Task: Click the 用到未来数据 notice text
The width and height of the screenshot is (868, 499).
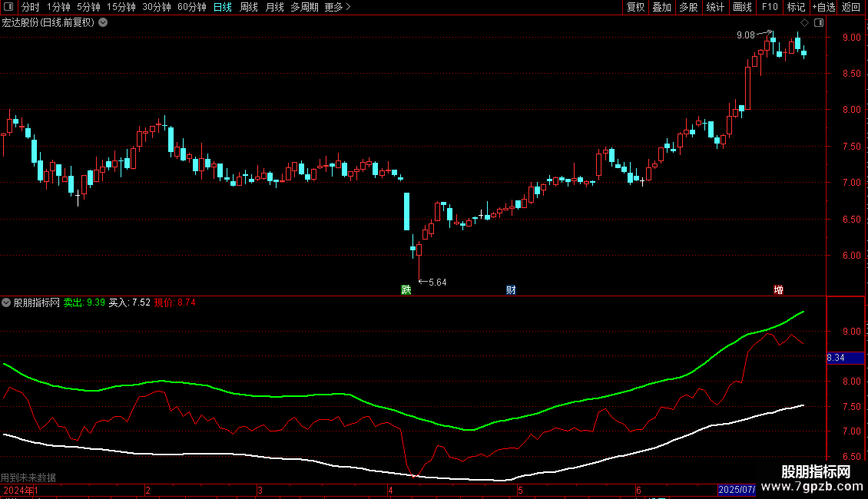Action: 28,478
